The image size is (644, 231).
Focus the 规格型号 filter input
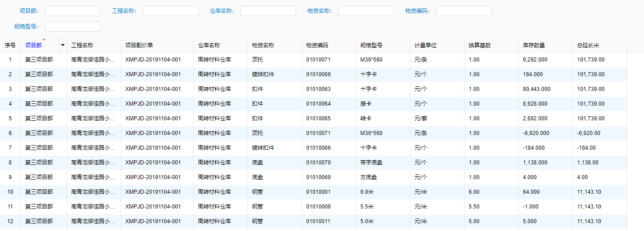pyautogui.click(x=73, y=27)
